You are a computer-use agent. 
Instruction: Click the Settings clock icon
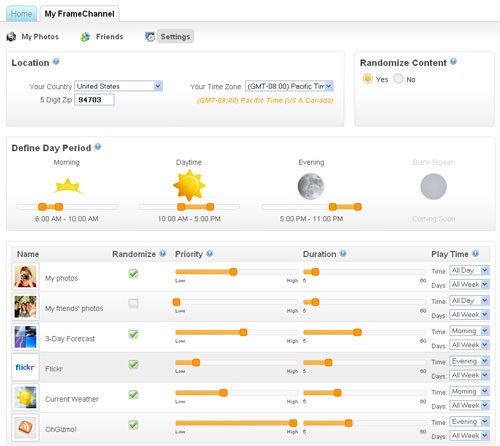pyautogui.click(x=150, y=37)
